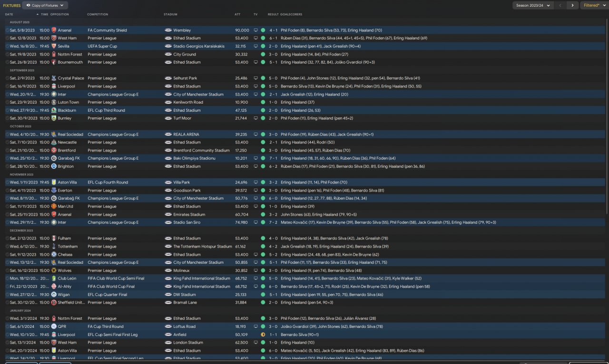Click the Sevilla club badge

pos(54,46)
